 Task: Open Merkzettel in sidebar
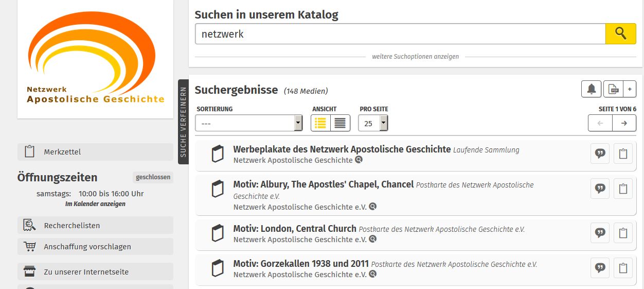pyautogui.click(x=95, y=152)
